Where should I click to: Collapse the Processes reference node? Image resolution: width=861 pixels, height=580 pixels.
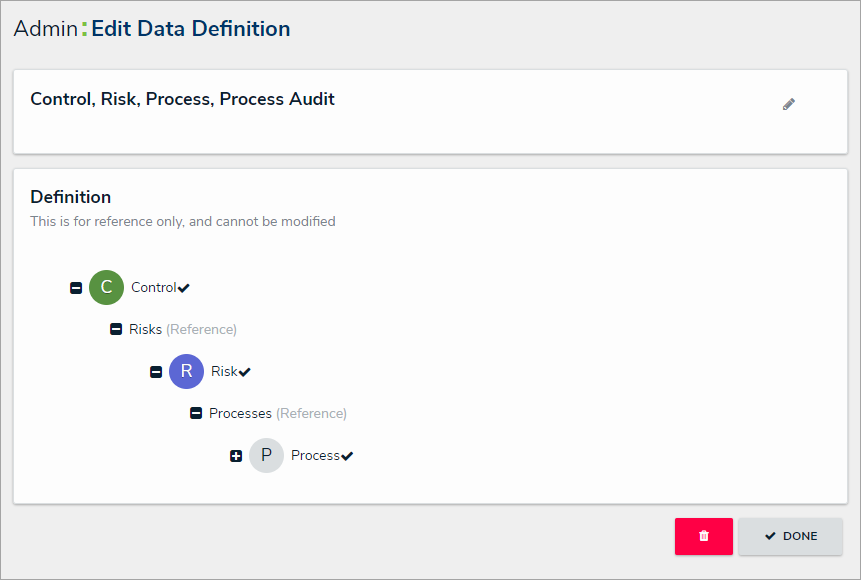click(x=196, y=413)
